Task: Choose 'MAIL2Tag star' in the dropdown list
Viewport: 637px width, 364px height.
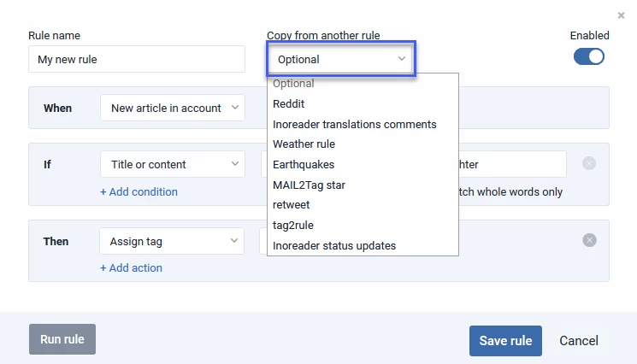Action: point(309,185)
